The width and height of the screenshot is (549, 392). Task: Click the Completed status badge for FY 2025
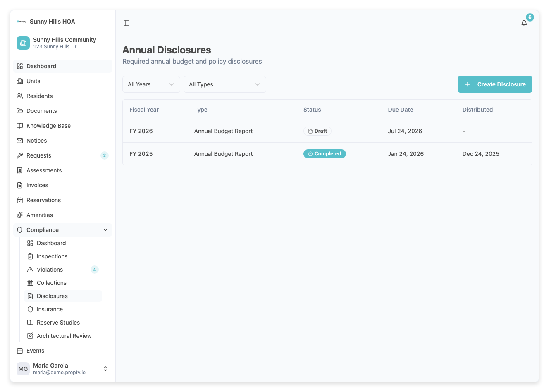[325, 153]
